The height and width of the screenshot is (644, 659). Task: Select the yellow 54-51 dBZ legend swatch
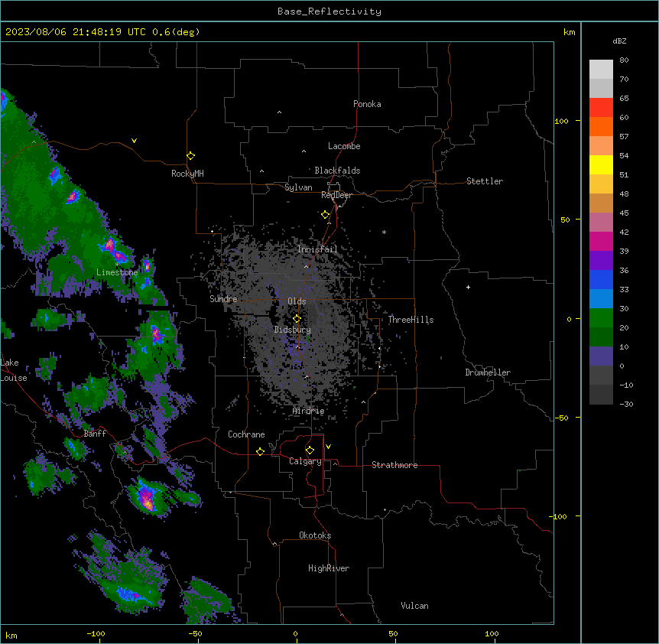[x=601, y=164]
